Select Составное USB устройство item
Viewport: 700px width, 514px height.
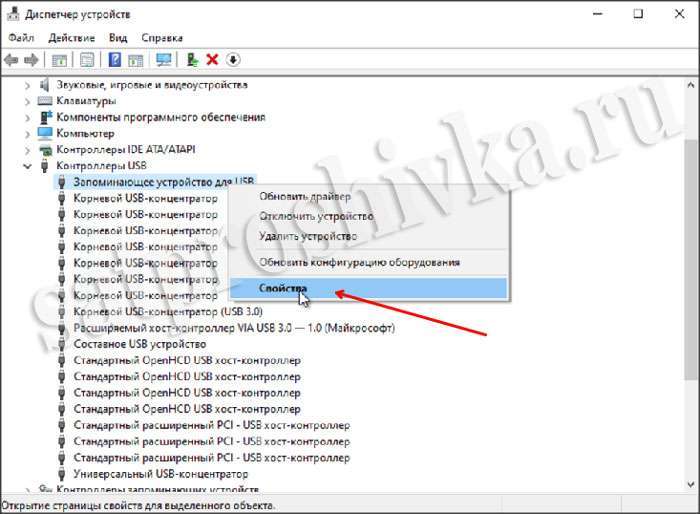140,344
